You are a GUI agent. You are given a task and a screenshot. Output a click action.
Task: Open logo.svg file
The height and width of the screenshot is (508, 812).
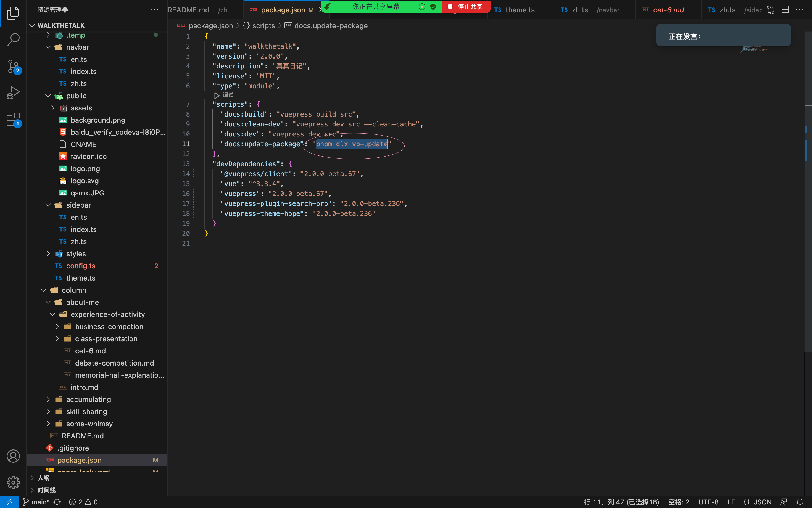(x=97, y=181)
